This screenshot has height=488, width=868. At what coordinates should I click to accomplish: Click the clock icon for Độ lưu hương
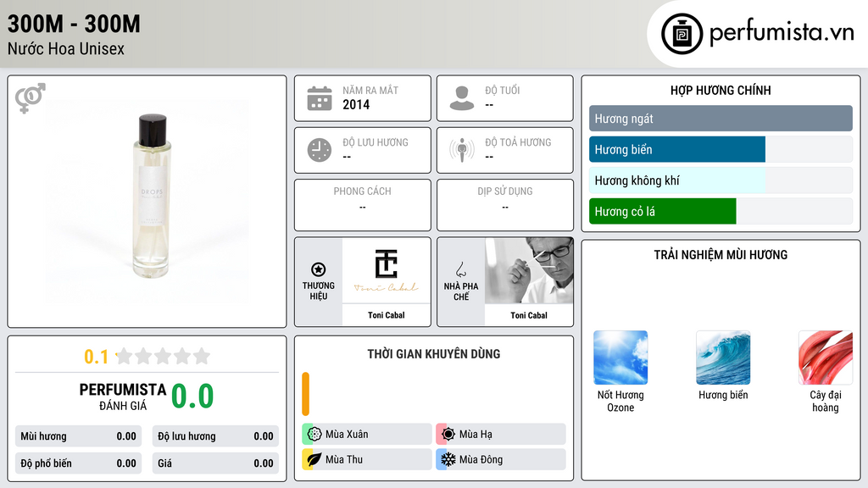[x=320, y=150]
